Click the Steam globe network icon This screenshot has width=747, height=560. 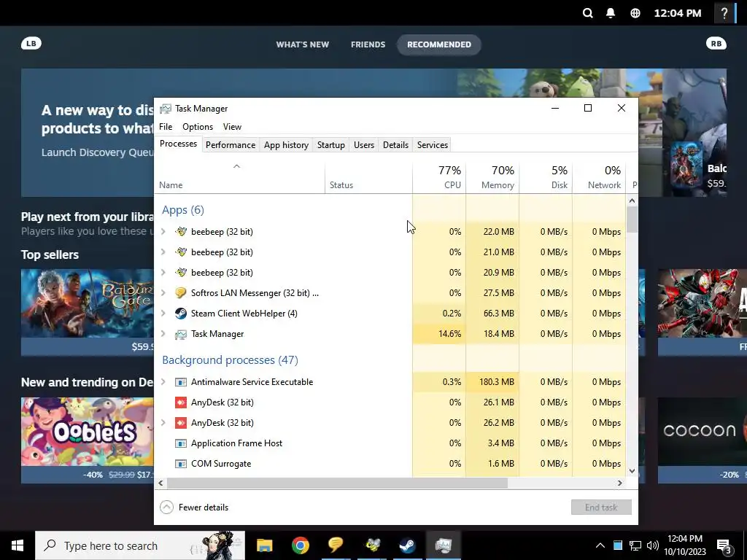pyautogui.click(x=635, y=13)
